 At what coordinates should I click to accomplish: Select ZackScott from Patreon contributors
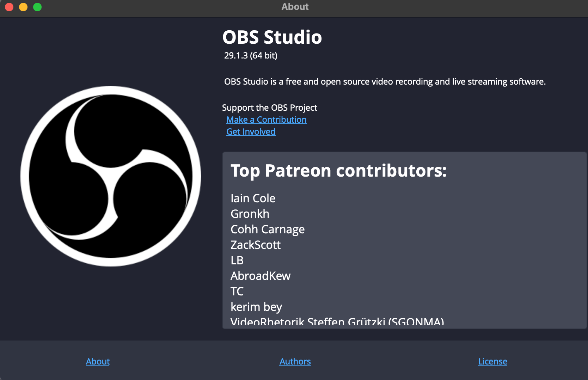coord(255,245)
